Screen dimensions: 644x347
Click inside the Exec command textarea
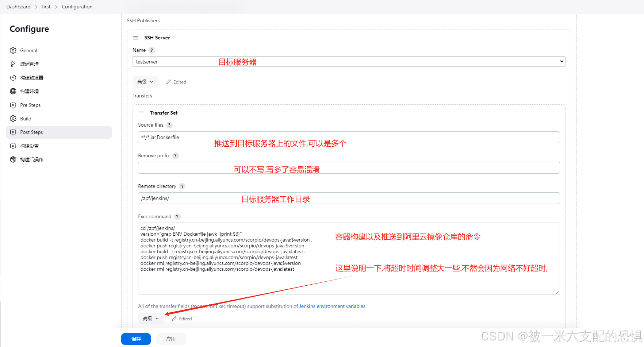tap(349, 259)
